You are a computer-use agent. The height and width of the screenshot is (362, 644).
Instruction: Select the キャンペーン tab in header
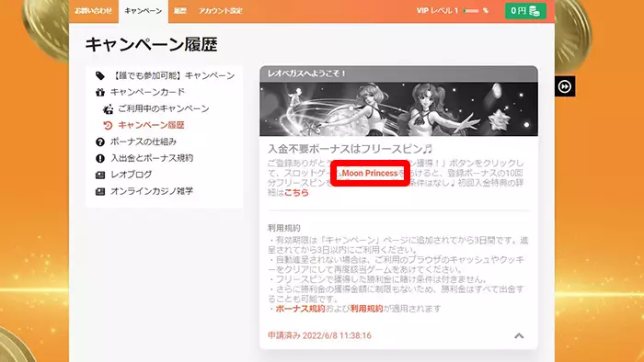click(144, 11)
